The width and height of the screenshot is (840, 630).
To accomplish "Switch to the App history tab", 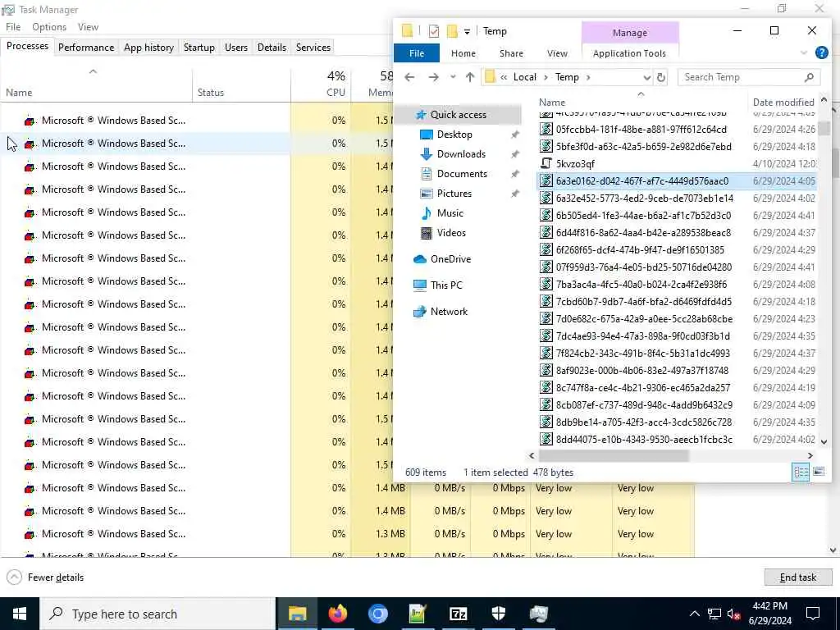I will [148, 47].
